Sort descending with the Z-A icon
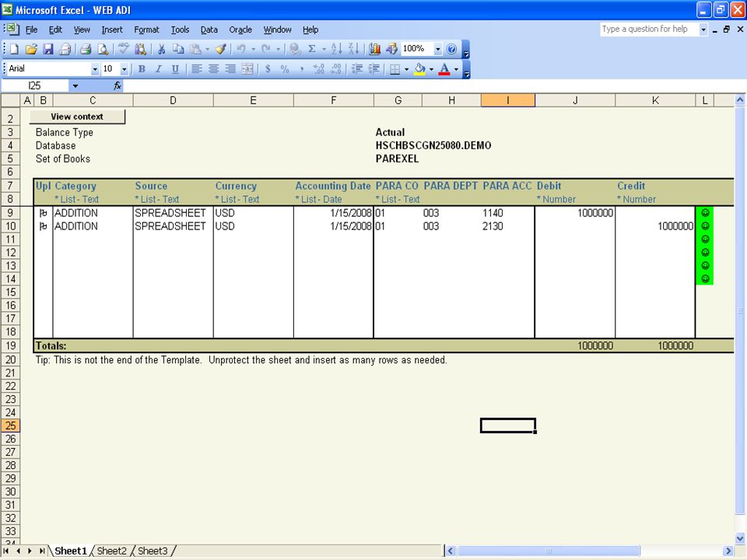The height and width of the screenshot is (560, 747). click(353, 49)
